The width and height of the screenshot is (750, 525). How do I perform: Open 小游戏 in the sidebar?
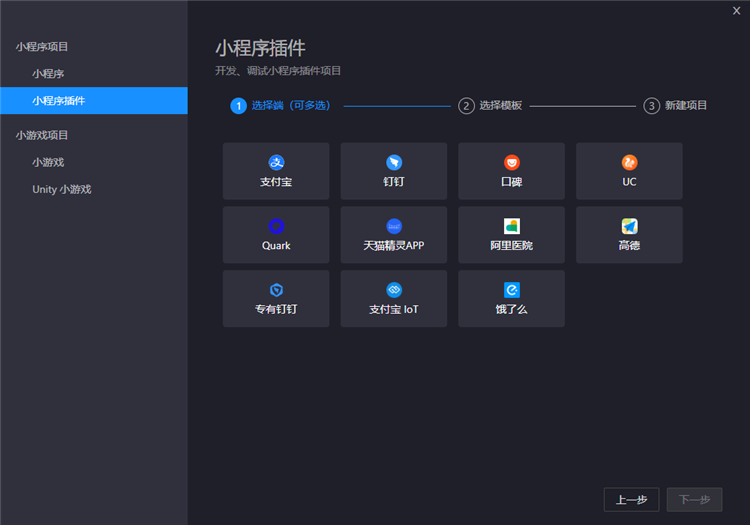[x=48, y=162]
